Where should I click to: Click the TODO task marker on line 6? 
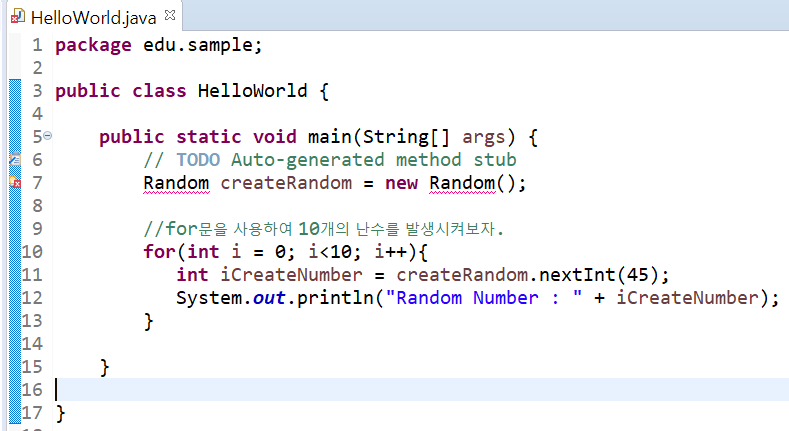(x=14, y=160)
